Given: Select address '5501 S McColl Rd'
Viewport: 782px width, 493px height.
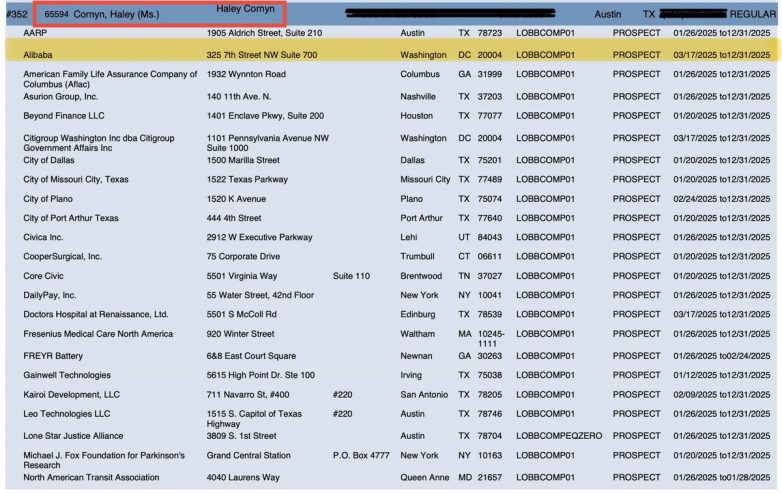Looking at the screenshot, I should (x=241, y=315).
